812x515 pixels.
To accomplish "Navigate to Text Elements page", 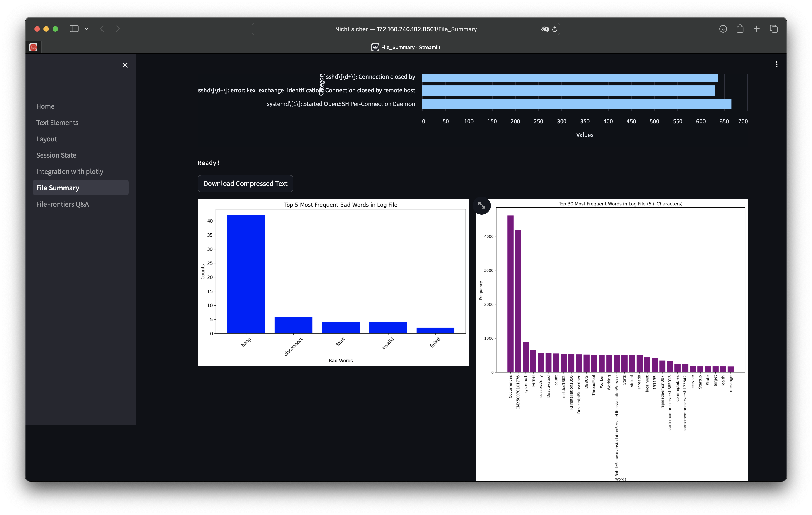I will (57, 123).
